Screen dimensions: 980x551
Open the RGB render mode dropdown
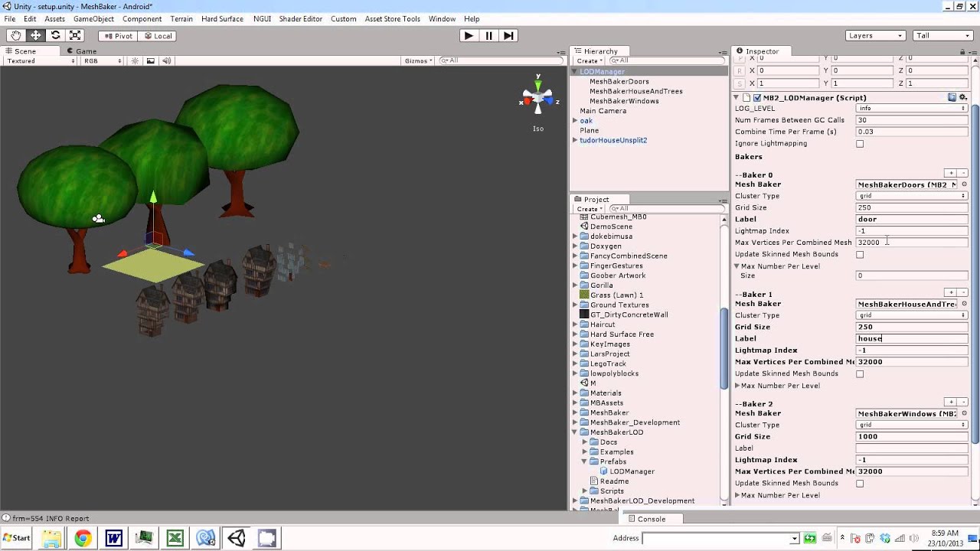click(x=103, y=61)
